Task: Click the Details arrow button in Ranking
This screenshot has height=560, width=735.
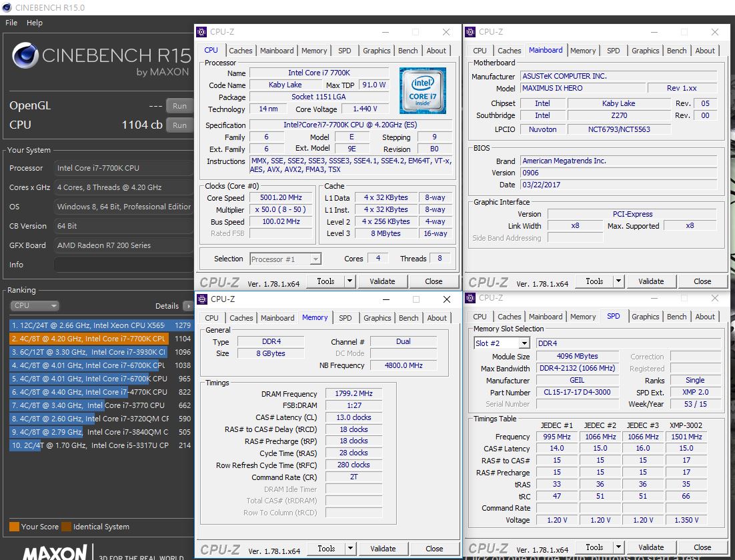Action: tap(188, 306)
